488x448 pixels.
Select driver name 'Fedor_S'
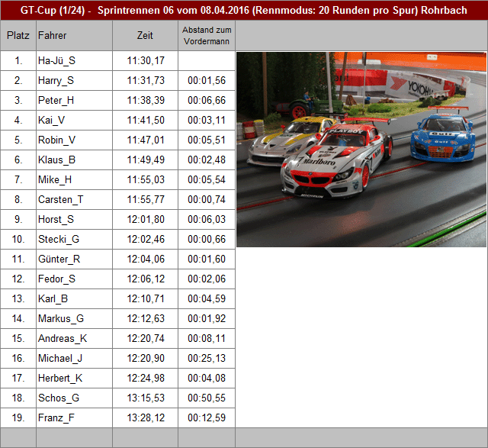56,279
